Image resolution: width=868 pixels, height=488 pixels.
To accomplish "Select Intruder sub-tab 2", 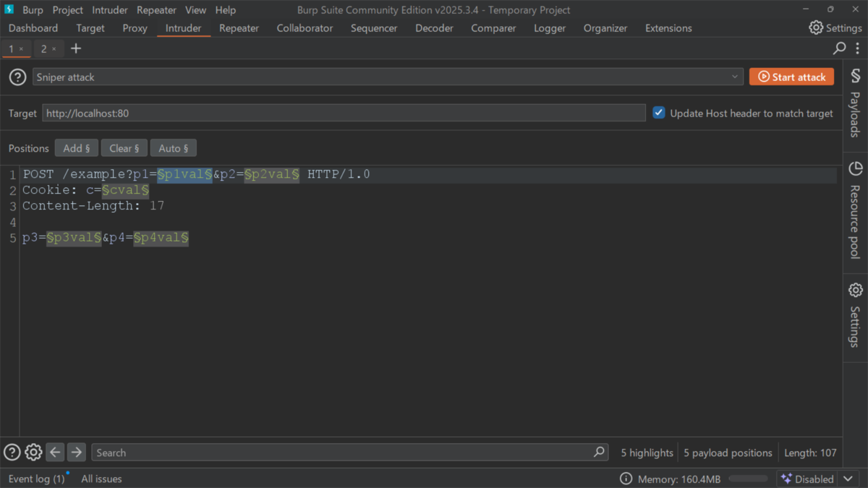I will pos(43,49).
